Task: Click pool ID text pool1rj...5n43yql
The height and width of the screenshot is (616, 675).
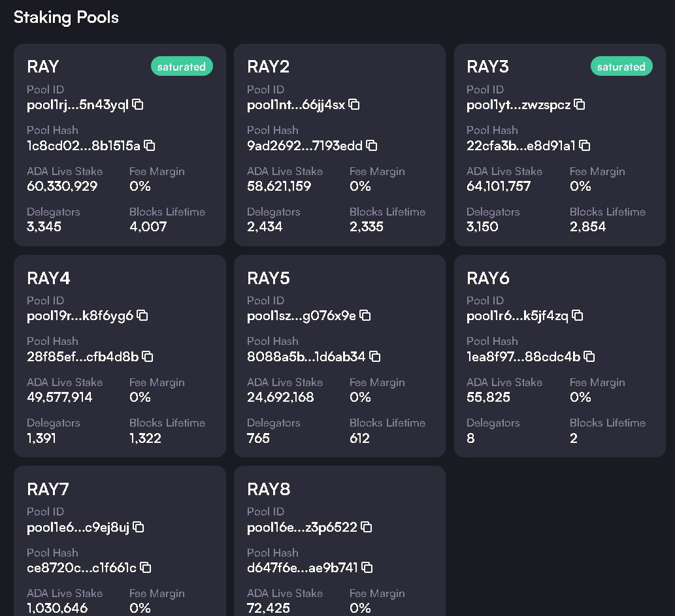Action: point(78,105)
